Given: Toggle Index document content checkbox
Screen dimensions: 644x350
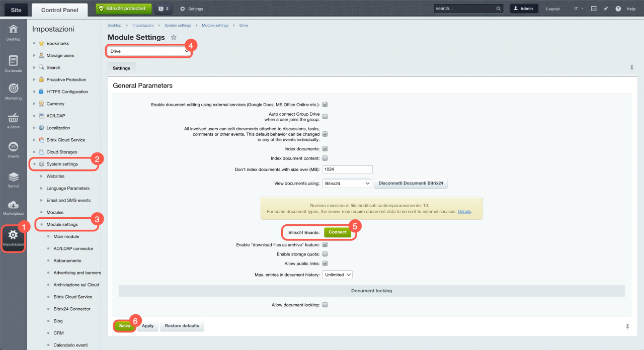Looking at the screenshot, I should (325, 158).
